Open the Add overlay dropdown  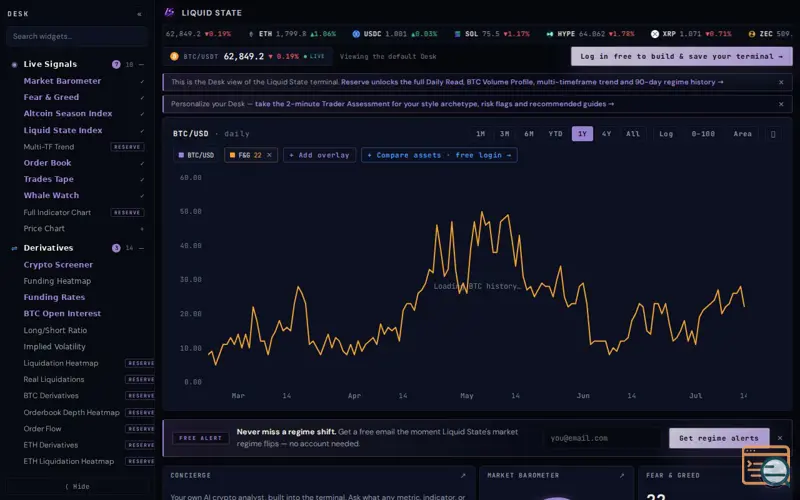319,155
